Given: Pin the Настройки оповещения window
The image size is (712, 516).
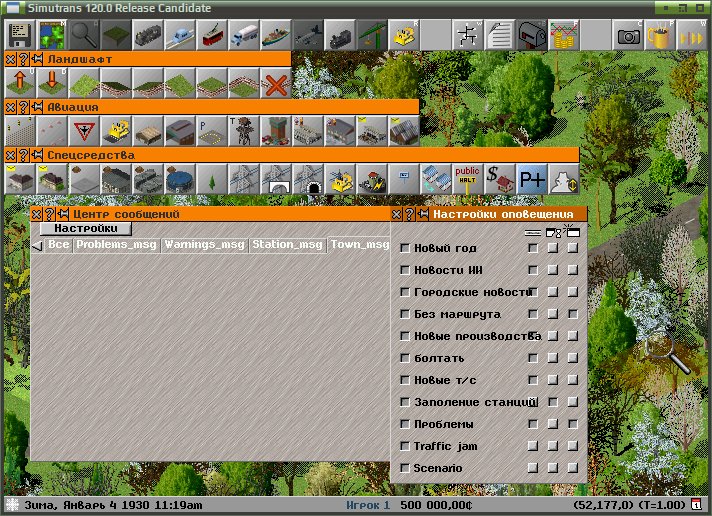Looking at the screenshot, I should point(423,214).
